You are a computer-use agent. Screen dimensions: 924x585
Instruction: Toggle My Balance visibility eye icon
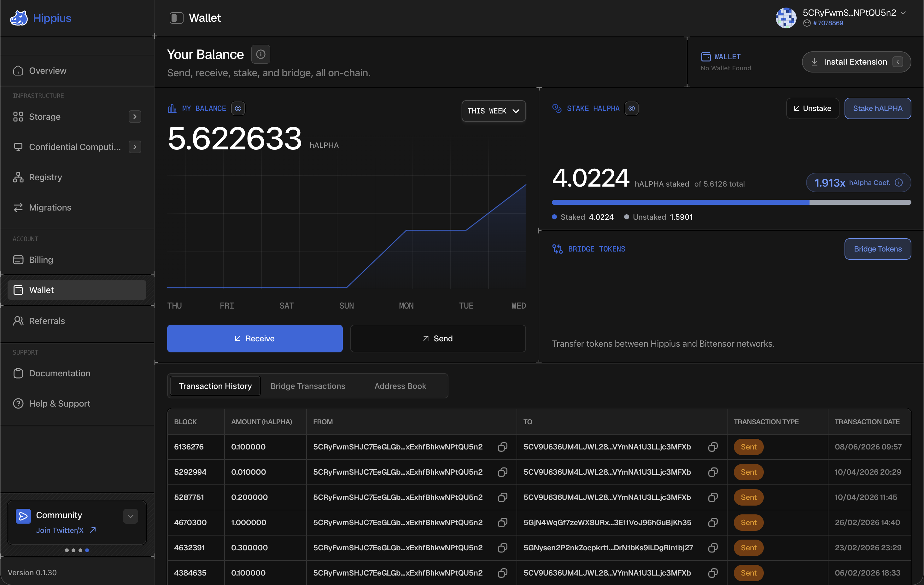(238, 108)
